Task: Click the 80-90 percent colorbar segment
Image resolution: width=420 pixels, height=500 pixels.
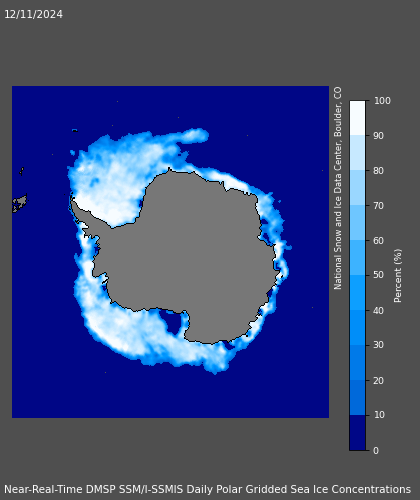Action: (x=357, y=153)
